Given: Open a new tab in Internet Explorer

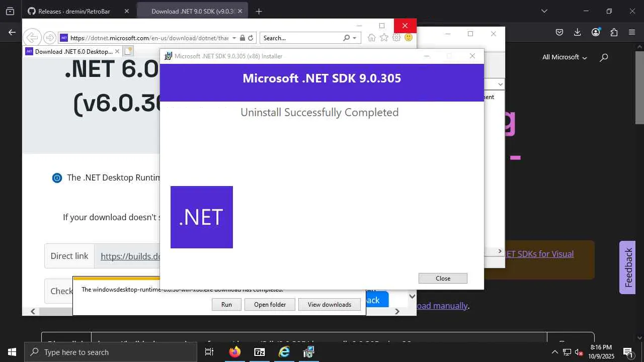Looking at the screenshot, I should point(128,51).
